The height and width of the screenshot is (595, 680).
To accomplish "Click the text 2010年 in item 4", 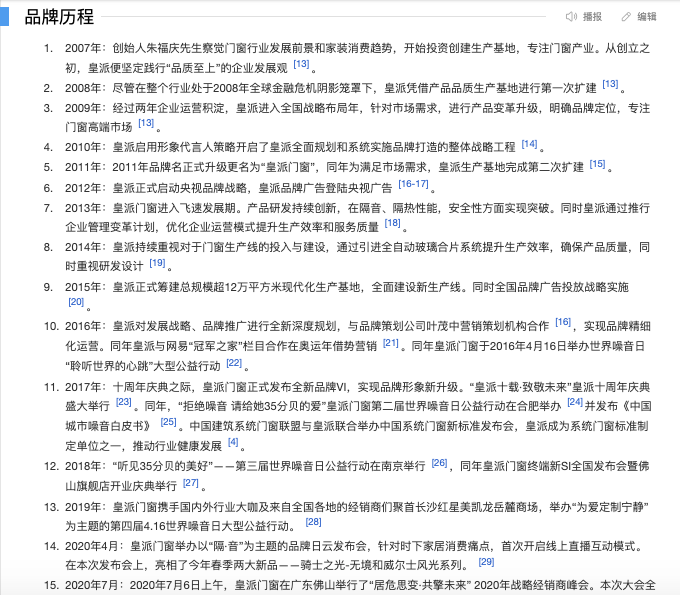I will [83, 147].
